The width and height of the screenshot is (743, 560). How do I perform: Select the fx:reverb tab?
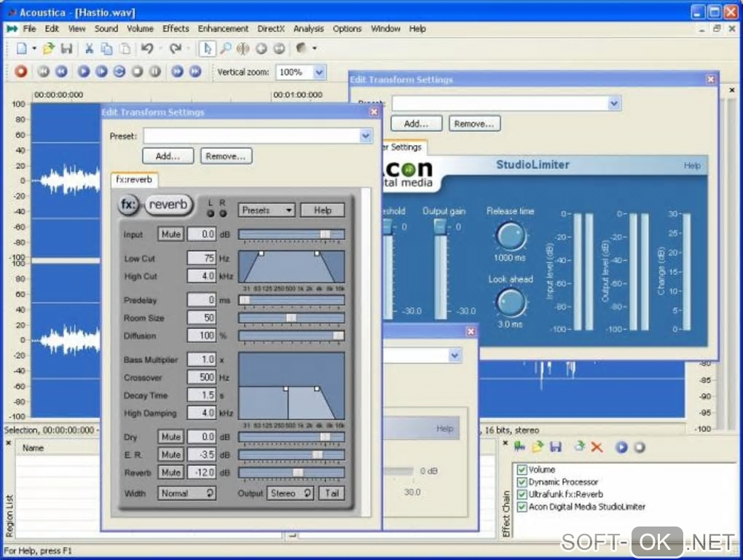coord(134,180)
